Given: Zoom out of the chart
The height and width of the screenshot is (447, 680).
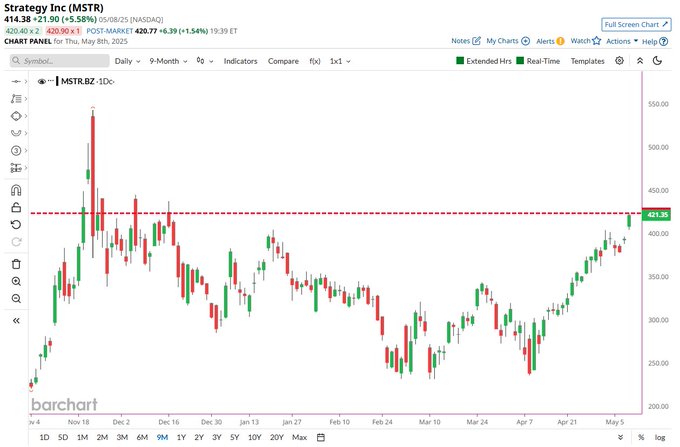Looking at the screenshot, I should coord(16,299).
